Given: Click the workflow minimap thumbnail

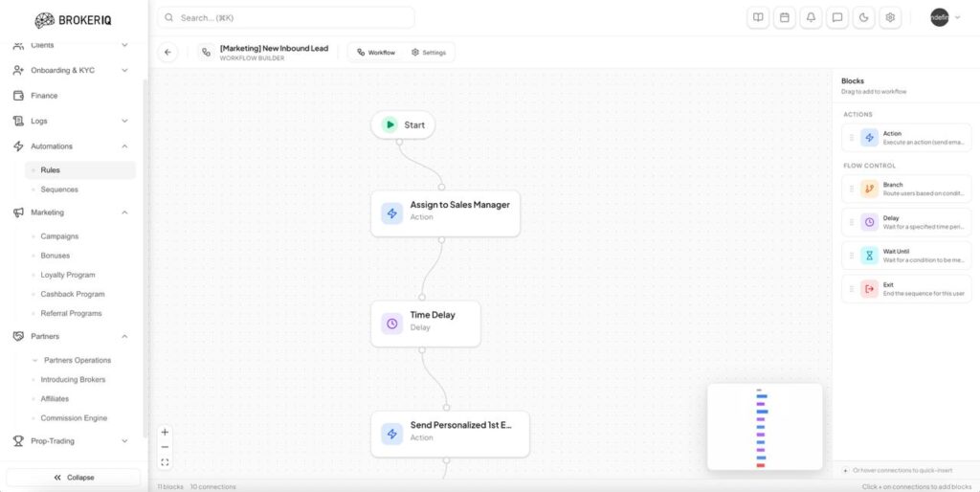Looking at the screenshot, I should tap(764, 427).
